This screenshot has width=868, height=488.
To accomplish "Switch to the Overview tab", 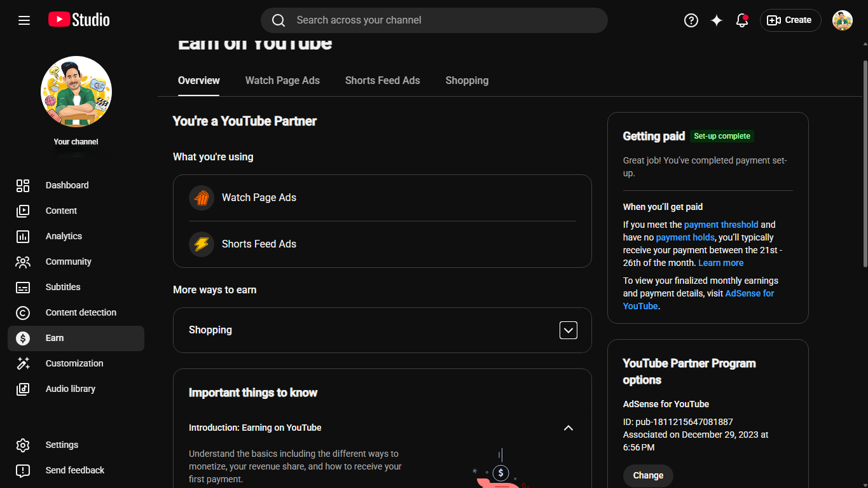I will tap(198, 81).
